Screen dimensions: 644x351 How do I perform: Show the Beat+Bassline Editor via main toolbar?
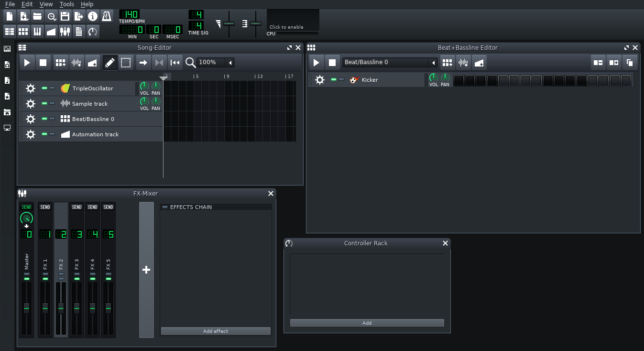pos(23,32)
